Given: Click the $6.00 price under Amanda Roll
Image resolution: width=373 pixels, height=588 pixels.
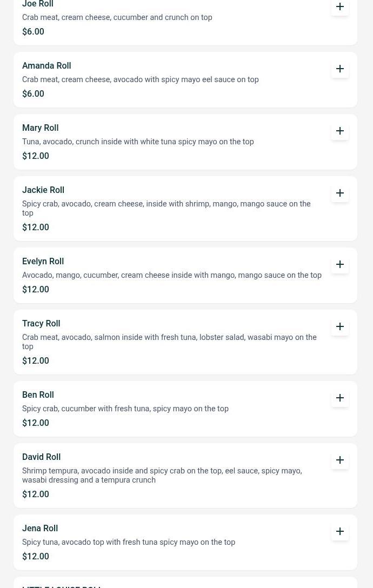Looking at the screenshot, I should click(x=33, y=93).
